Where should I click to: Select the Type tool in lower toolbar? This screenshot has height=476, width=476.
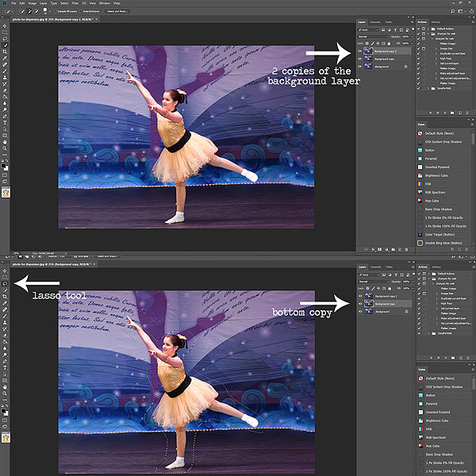[x=5, y=367]
